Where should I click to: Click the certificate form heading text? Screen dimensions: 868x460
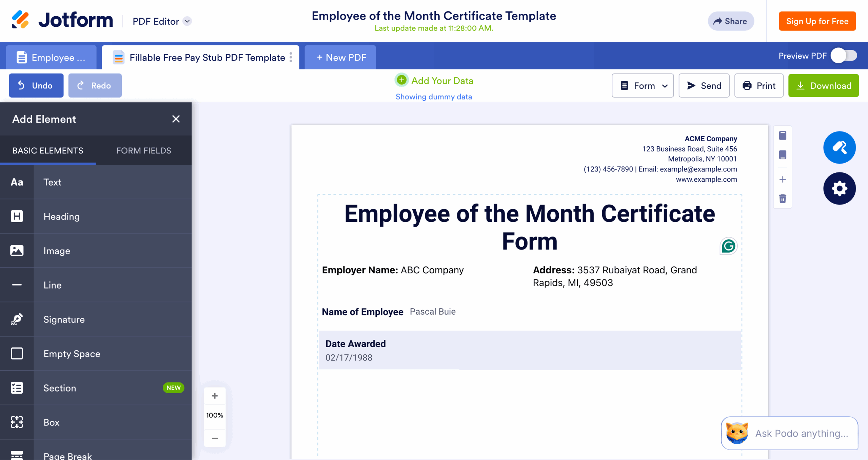tap(530, 228)
